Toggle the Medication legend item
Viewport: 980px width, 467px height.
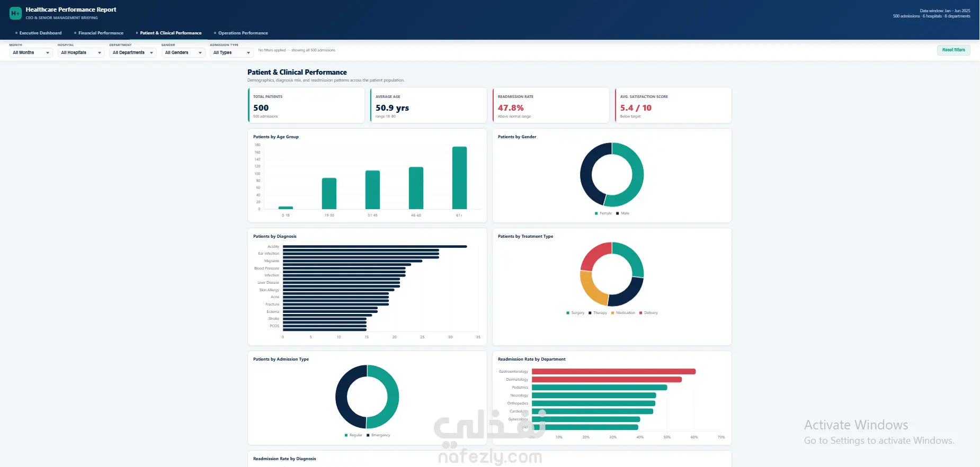[x=623, y=313]
